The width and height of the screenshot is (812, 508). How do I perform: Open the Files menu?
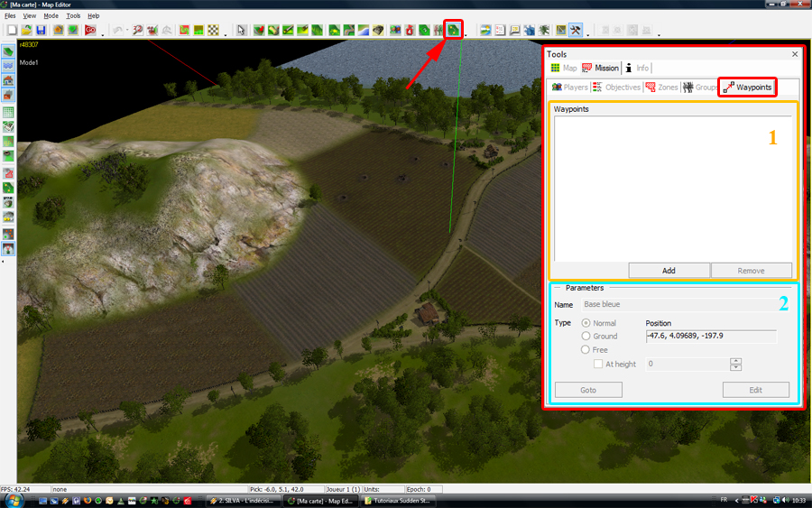[10, 16]
